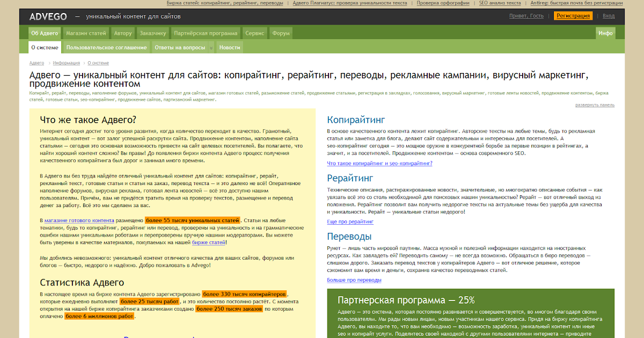Click the Переводы section heading
Image resolution: width=644 pixels, height=338 pixels.
coord(349,237)
